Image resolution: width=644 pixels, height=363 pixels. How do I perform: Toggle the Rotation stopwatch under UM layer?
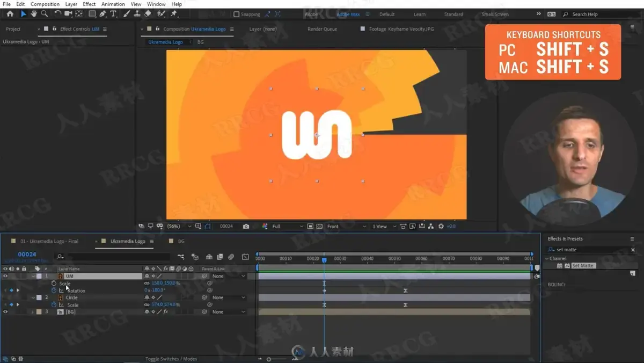(x=54, y=291)
